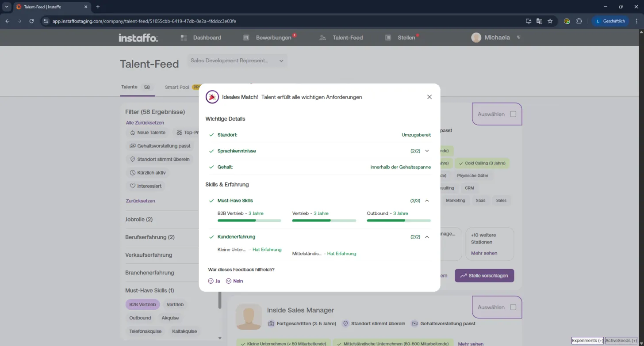This screenshot has height=346, width=644.
Task: Reload the page in the browser
Action: [31, 21]
